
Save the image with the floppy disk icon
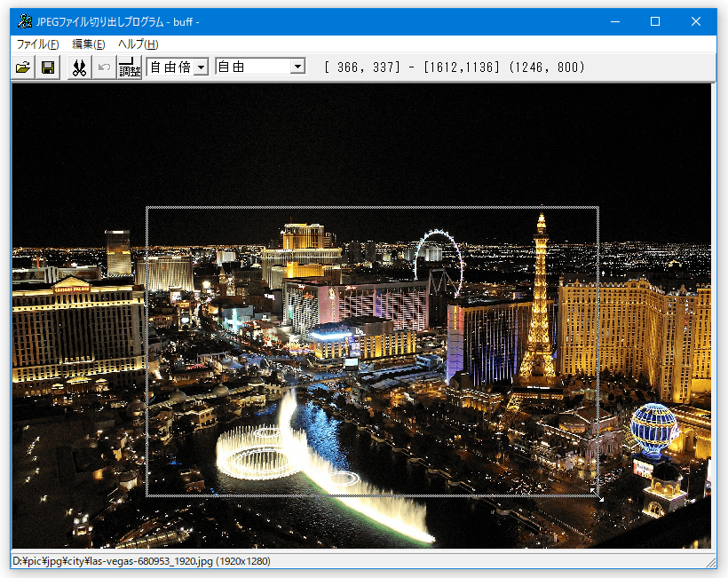point(48,67)
